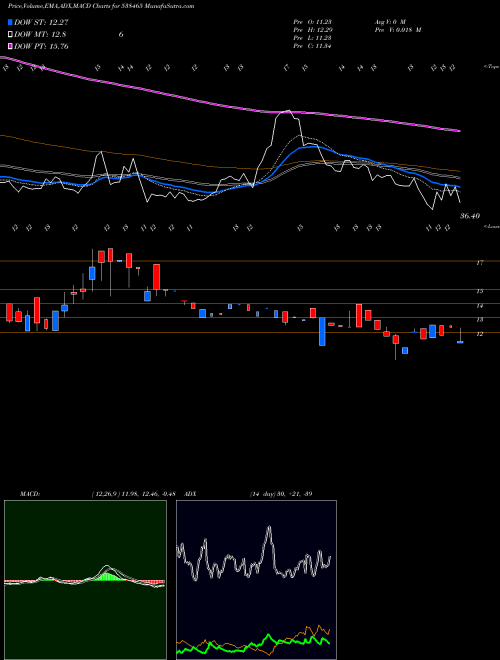Click the '<Tops' label at right edge
500x660 pixels.
491,67
